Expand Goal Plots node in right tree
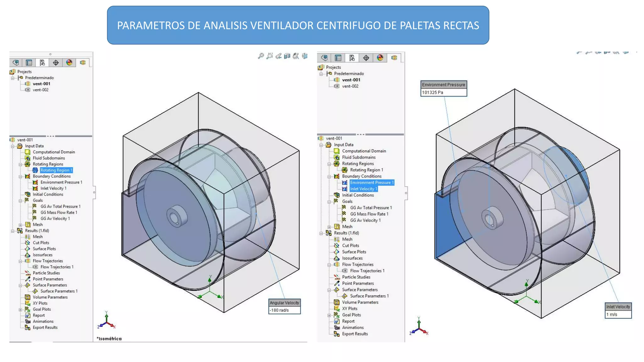This screenshot has width=644, height=362. click(x=329, y=315)
